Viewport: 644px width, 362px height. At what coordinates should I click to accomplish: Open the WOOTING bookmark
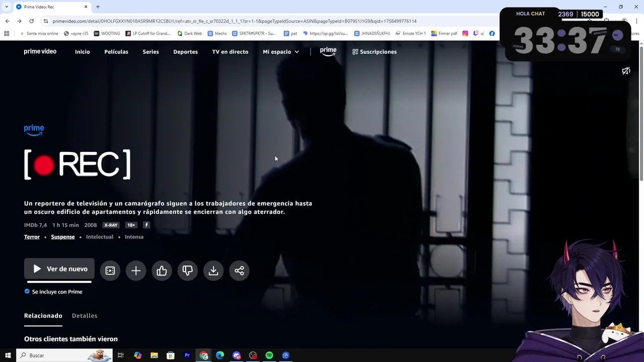107,34
